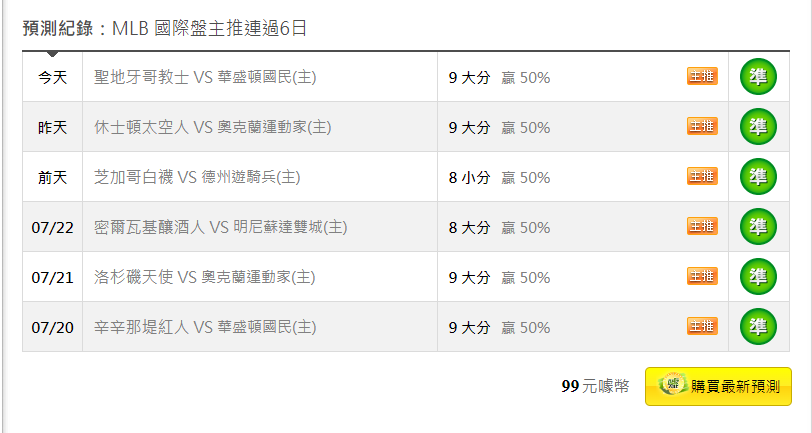Click the 8 小分 prediction cell
The width and height of the screenshot is (812, 433).
tap(469, 178)
